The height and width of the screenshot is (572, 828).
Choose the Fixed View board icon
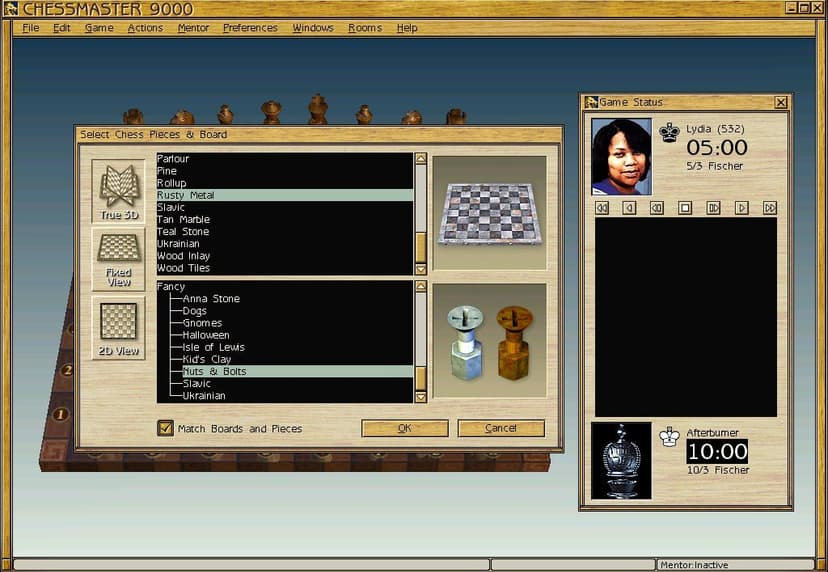(119, 259)
